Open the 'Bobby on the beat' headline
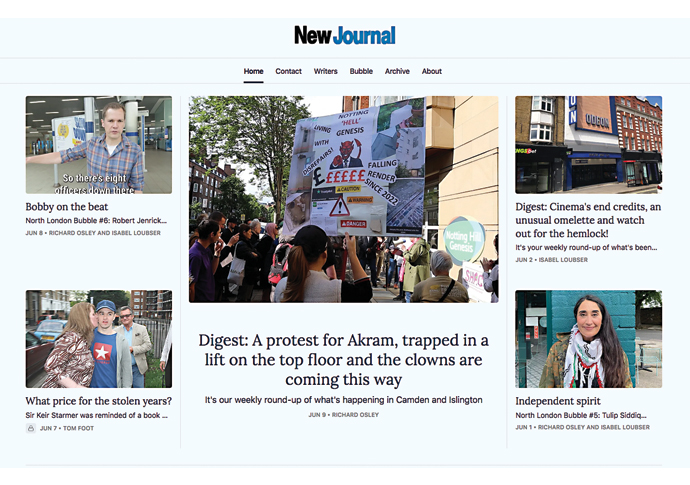 (67, 207)
